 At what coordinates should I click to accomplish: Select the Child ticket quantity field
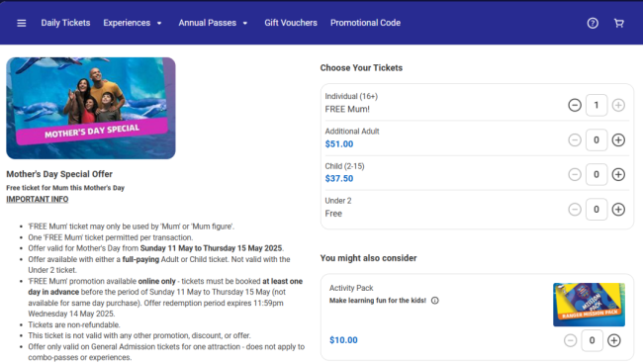[597, 175]
